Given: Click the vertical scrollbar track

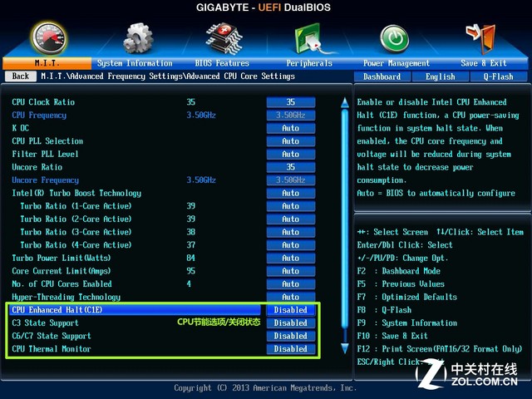Looking at the screenshot, I should pyautogui.click(x=345, y=225).
